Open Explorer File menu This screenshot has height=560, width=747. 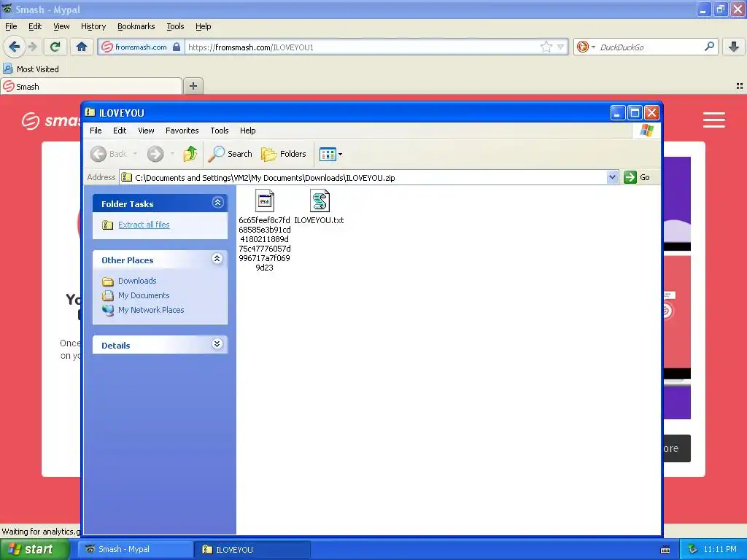click(x=96, y=131)
